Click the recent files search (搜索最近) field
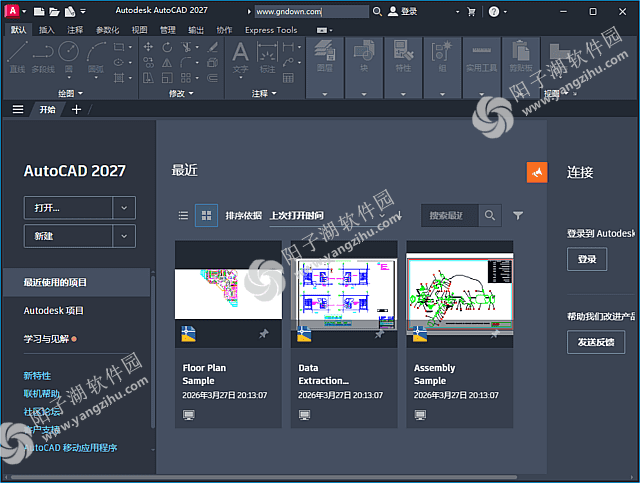Viewport: 640px width, 483px height. tap(449, 215)
